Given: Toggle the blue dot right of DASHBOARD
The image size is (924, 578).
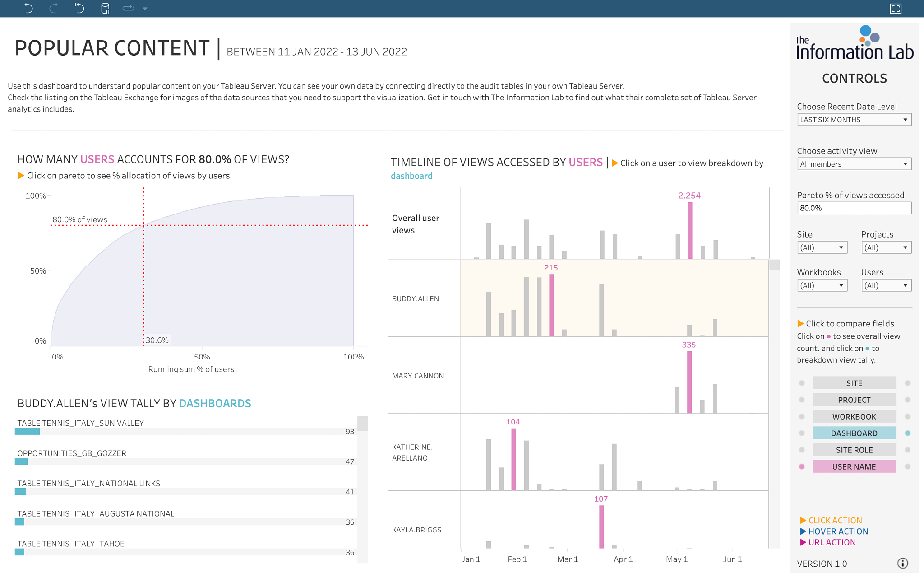Looking at the screenshot, I should click(907, 433).
